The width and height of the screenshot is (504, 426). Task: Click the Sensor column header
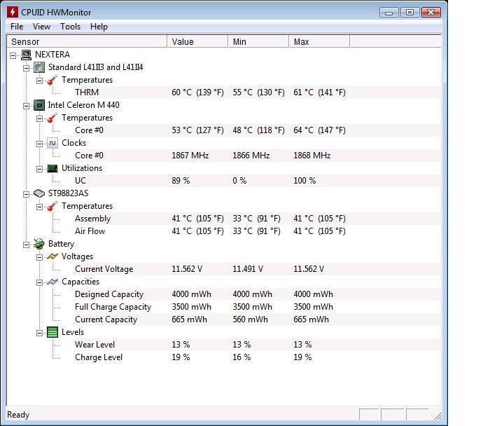pos(87,42)
